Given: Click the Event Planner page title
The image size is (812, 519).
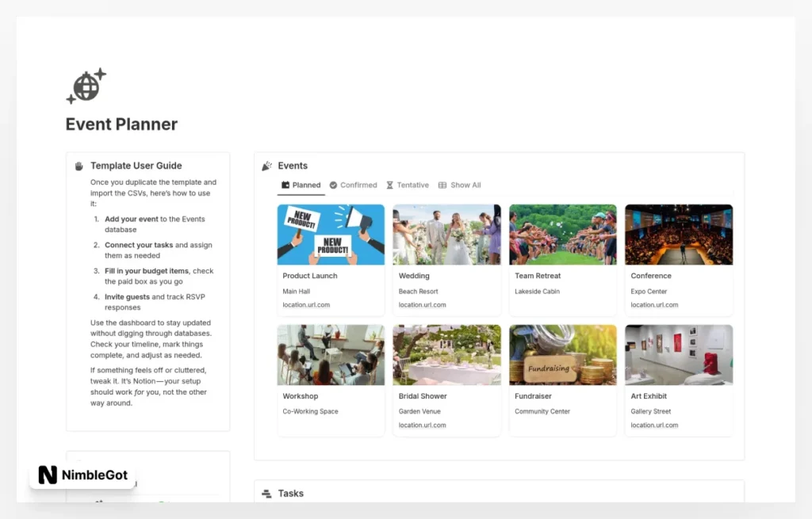Looking at the screenshot, I should click(121, 124).
